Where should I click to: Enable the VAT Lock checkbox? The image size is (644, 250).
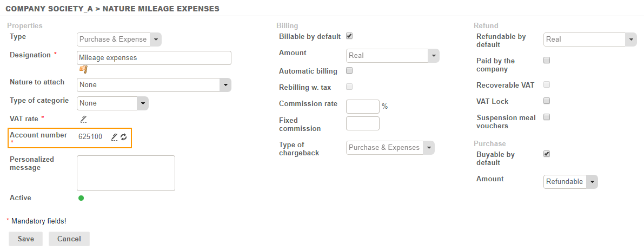pyautogui.click(x=547, y=101)
